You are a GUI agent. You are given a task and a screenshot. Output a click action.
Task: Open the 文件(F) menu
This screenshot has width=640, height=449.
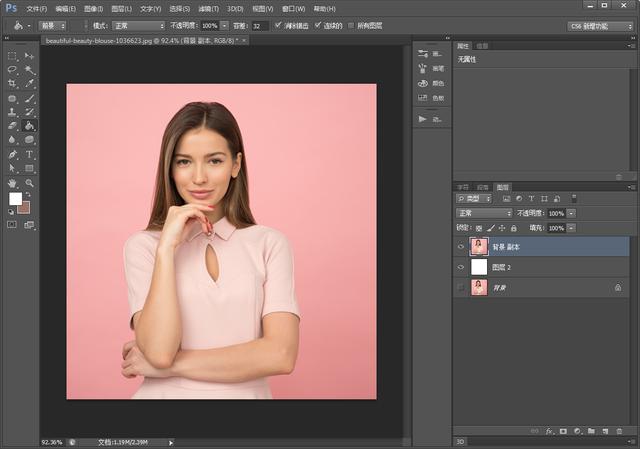coord(37,9)
